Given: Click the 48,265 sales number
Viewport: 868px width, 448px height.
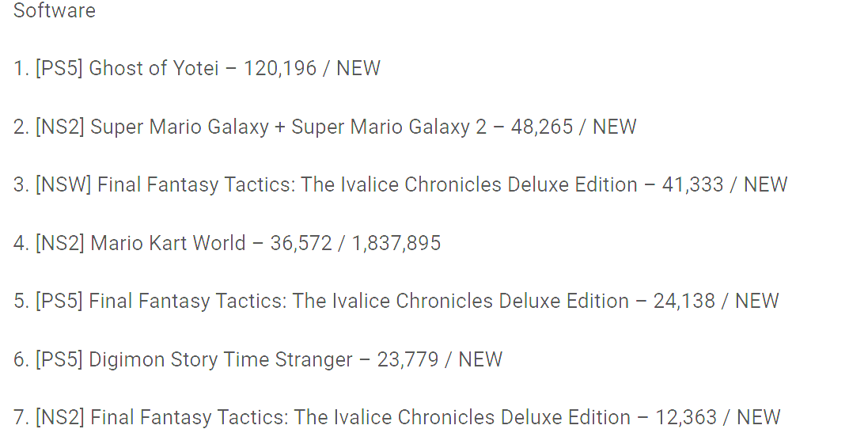Looking at the screenshot, I should [x=542, y=127].
